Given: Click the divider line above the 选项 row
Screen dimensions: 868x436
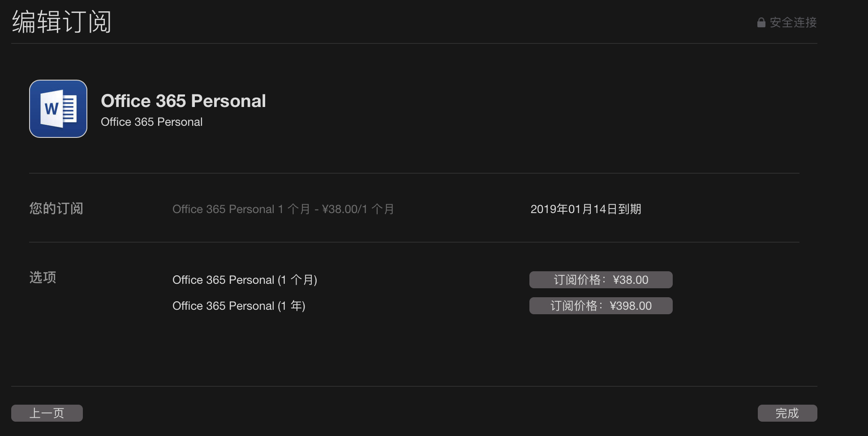Looking at the screenshot, I should 414,242.
